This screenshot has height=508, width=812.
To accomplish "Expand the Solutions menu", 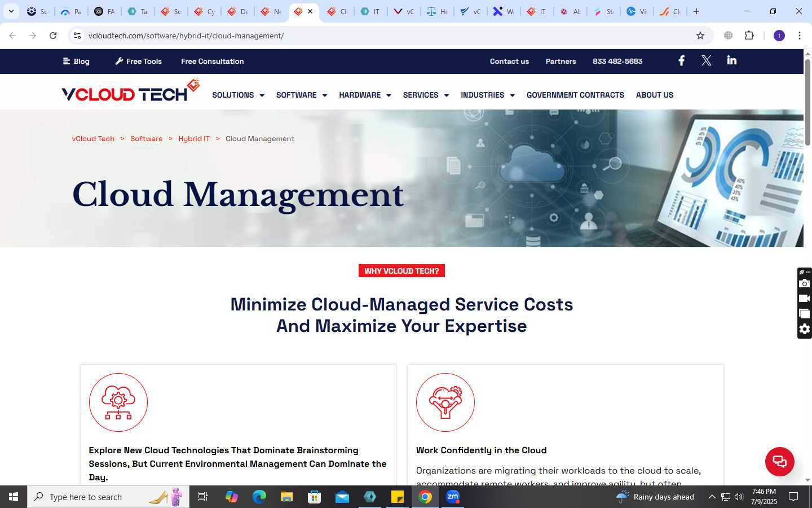I will coord(238,95).
